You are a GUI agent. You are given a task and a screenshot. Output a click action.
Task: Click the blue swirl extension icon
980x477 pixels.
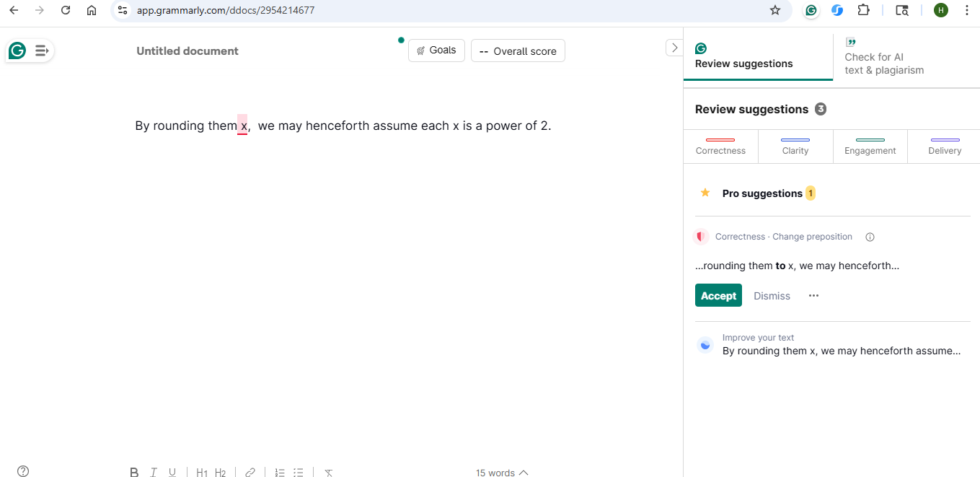[x=837, y=10]
